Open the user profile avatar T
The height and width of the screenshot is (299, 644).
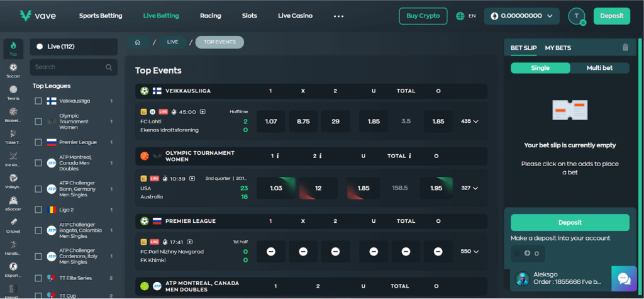577,16
